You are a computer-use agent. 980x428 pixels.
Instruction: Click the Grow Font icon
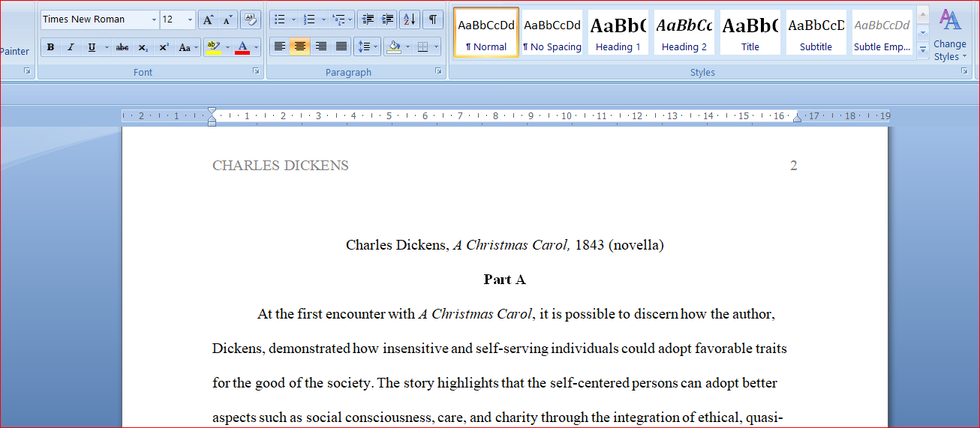click(x=209, y=19)
